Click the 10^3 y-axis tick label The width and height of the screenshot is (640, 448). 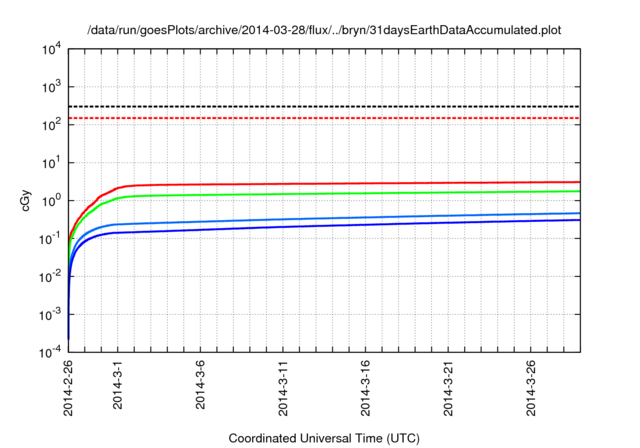pyautogui.click(x=51, y=87)
